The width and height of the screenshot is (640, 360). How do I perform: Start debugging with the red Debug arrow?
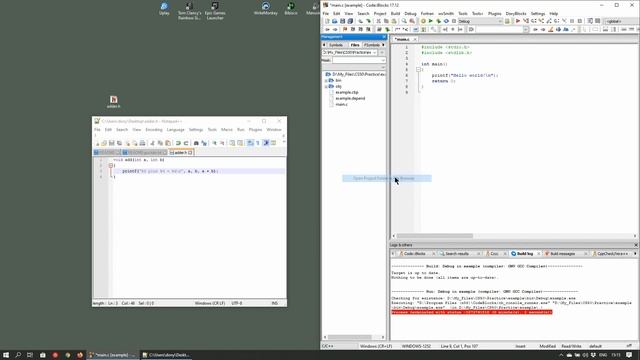[518, 21]
